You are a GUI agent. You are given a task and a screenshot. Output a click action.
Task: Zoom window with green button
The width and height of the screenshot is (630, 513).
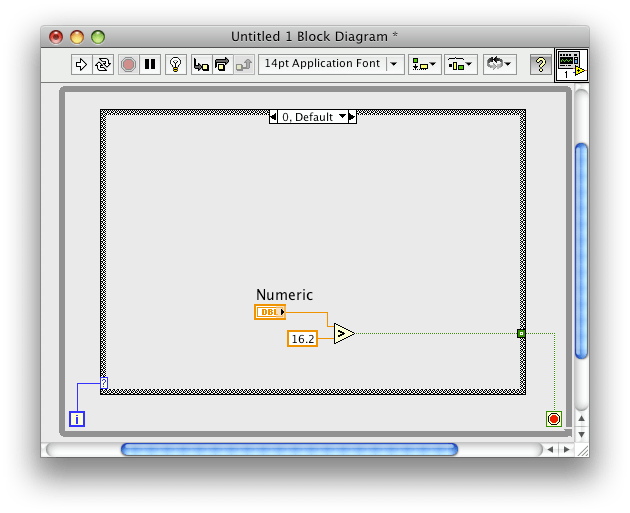pos(98,37)
